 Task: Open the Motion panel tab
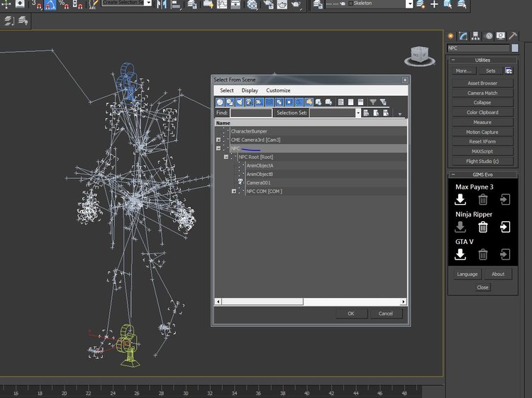[489, 36]
